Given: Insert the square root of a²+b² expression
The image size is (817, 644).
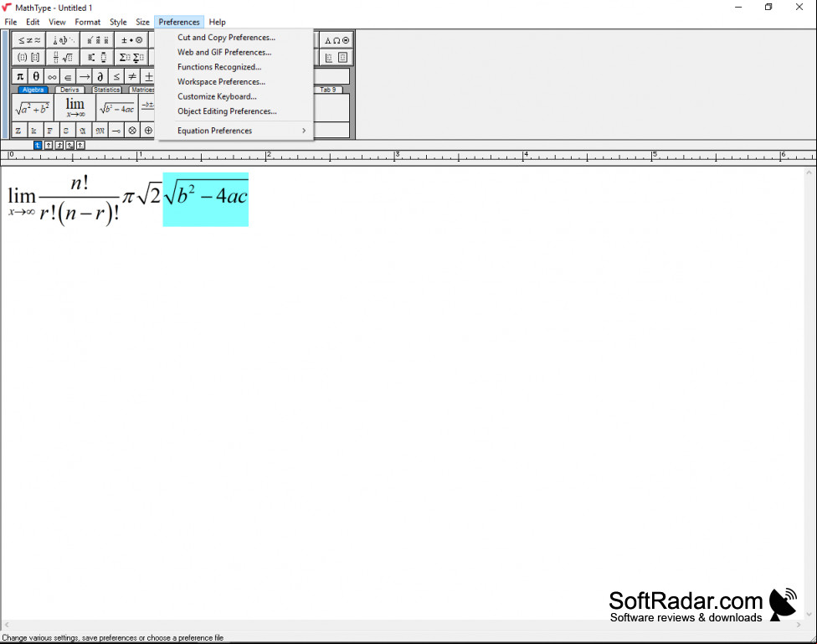Looking at the screenshot, I should coord(33,108).
